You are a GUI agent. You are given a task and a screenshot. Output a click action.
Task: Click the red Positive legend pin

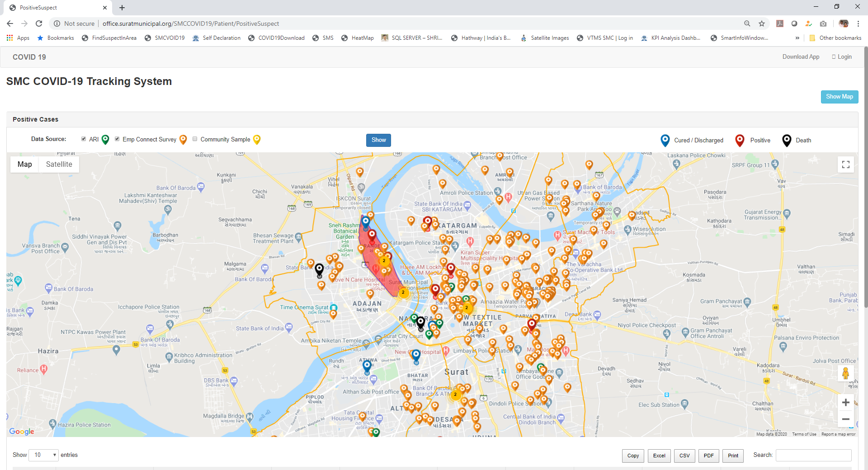740,141
